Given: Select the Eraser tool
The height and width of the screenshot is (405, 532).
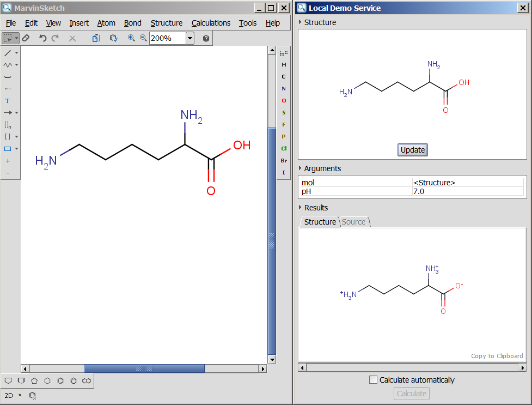Looking at the screenshot, I should [x=25, y=38].
